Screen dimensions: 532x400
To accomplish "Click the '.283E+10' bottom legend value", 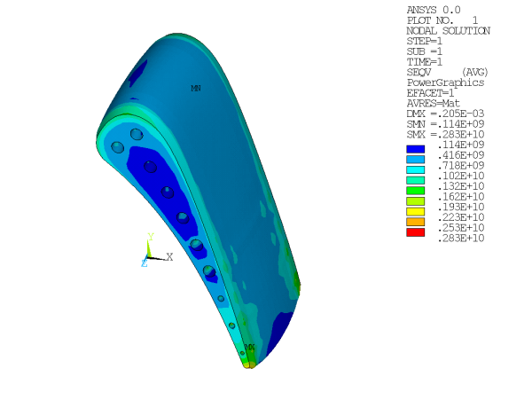I will tap(461, 238).
